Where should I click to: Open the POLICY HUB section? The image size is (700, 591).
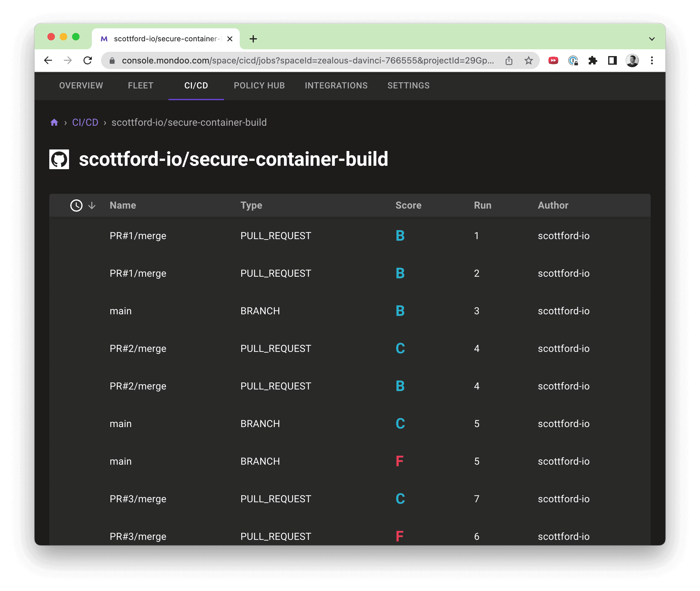(x=259, y=86)
